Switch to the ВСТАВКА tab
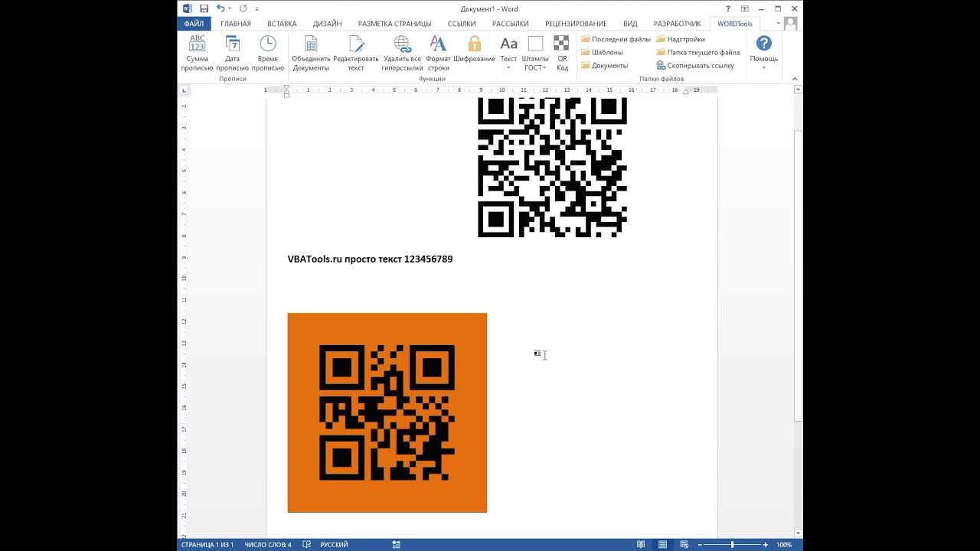 point(282,24)
